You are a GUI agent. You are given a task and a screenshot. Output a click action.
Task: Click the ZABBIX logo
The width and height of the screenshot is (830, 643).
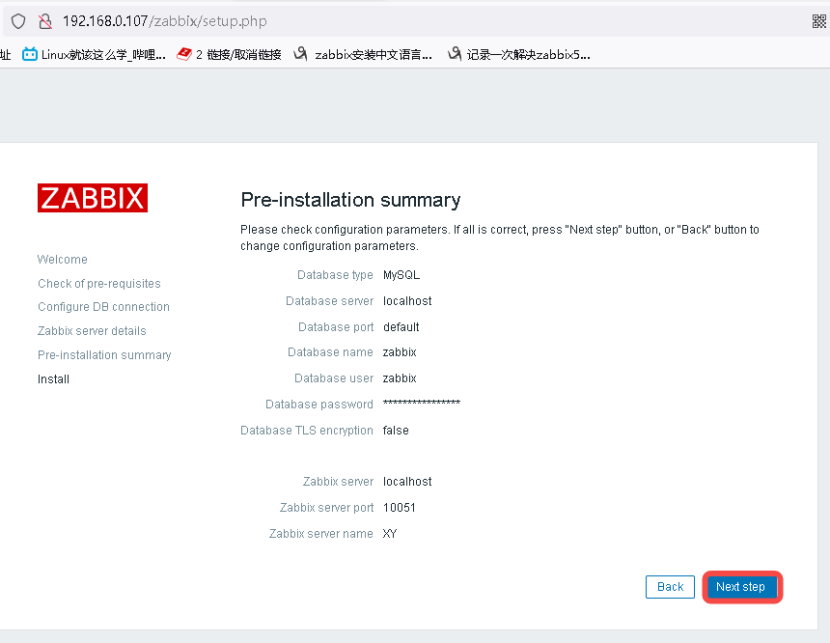pyautogui.click(x=93, y=198)
